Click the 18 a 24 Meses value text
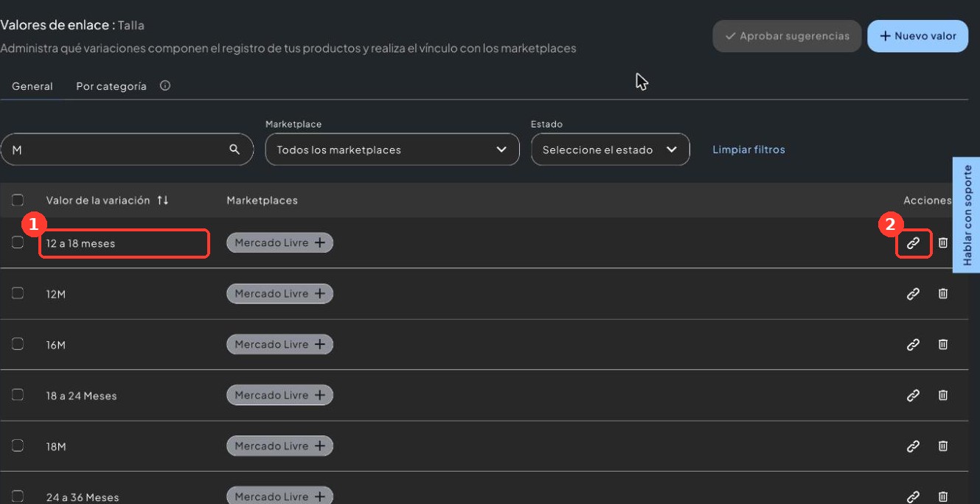The height and width of the screenshot is (504, 980). (81, 396)
